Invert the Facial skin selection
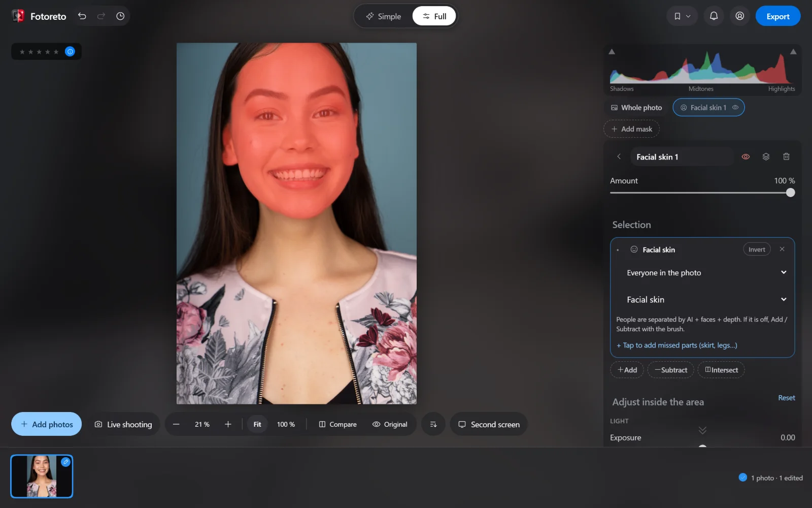 [757, 249]
